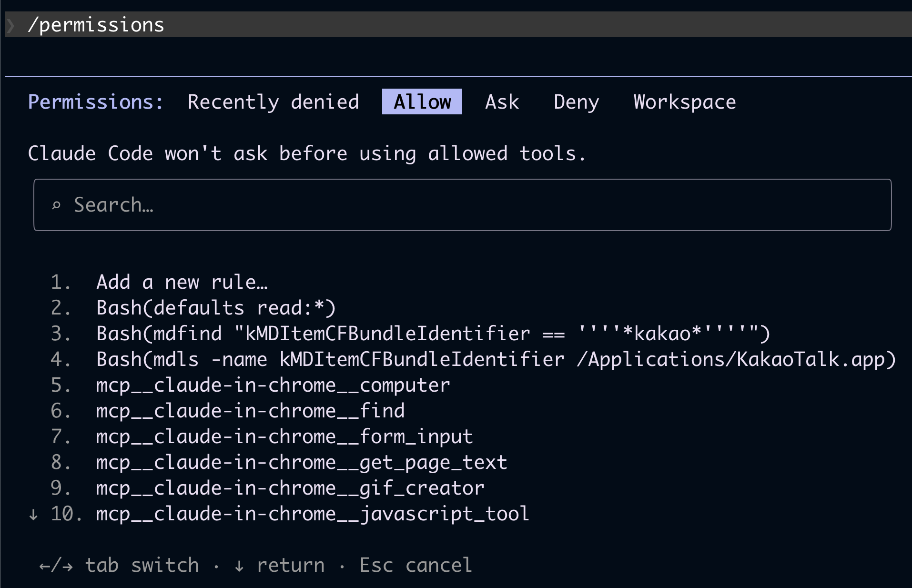Click the 'return' hint in footer
This screenshot has height=588, width=912.
click(291, 565)
